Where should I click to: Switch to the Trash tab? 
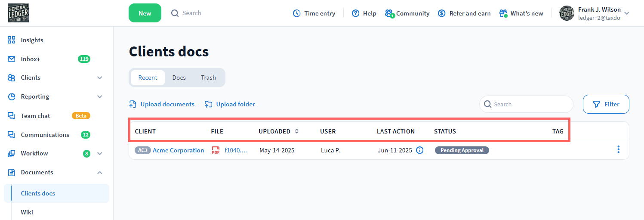pos(208,77)
